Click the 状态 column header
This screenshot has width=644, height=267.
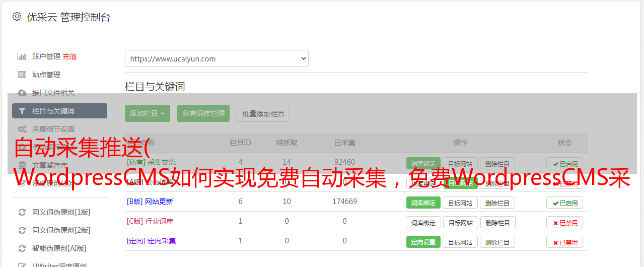565,143
